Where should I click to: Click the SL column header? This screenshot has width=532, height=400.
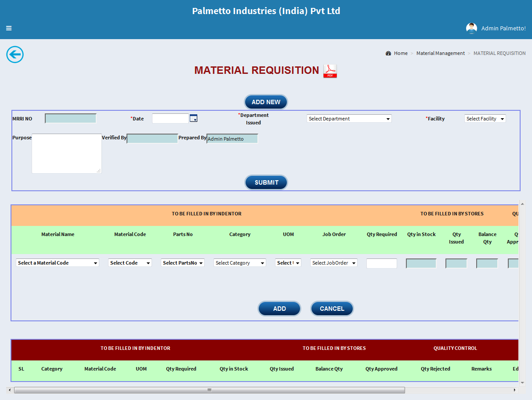21,369
